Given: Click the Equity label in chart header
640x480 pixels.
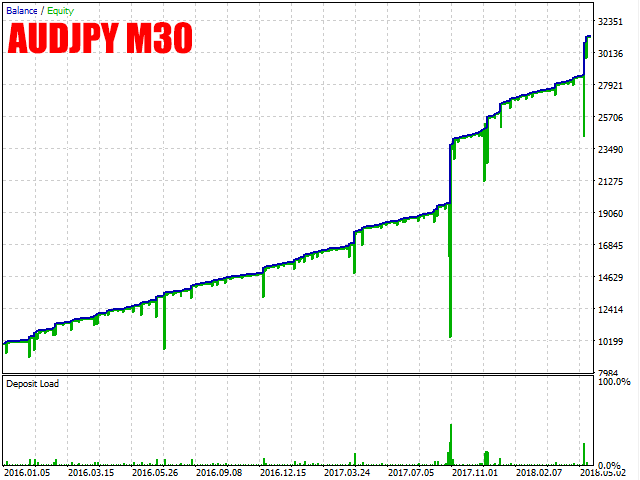Looking at the screenshot, I should (59, 9).
